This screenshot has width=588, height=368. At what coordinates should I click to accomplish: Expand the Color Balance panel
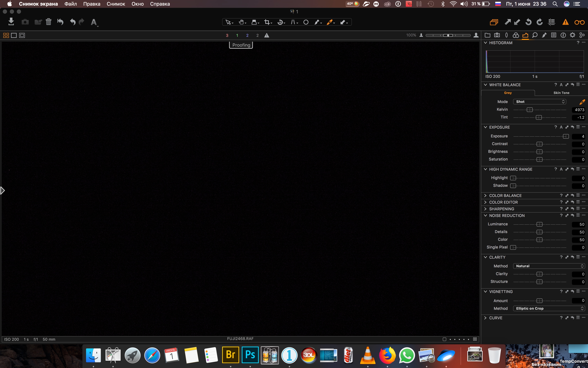[x=485, y=195]
